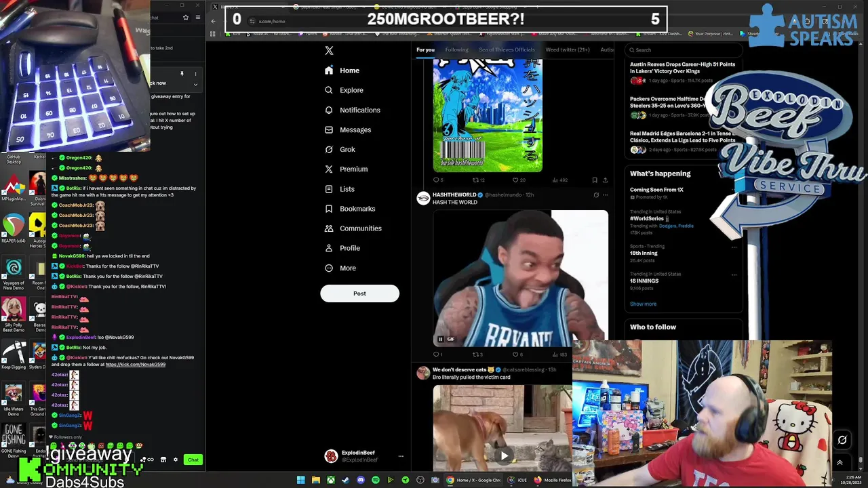Image resolution: width=868 pixels, height=488 pixels.
Task: Open Explore in the X sidebar
Action: 344,90
